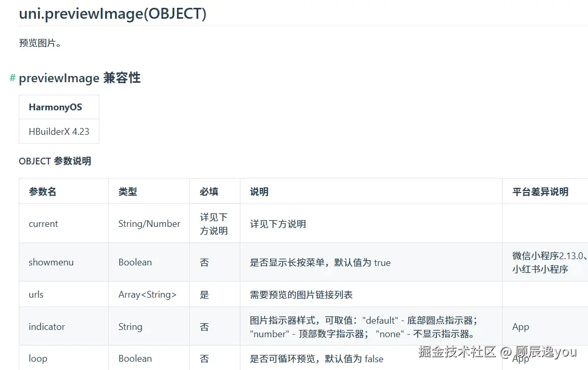
Task: Select the showmenu parameter name cell
Action: point(64,262)
